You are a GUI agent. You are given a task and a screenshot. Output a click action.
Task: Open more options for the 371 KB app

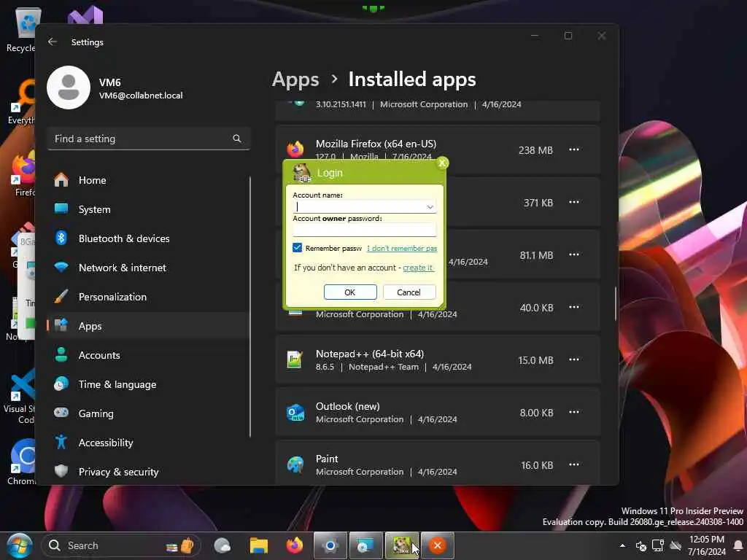(574, 203)
